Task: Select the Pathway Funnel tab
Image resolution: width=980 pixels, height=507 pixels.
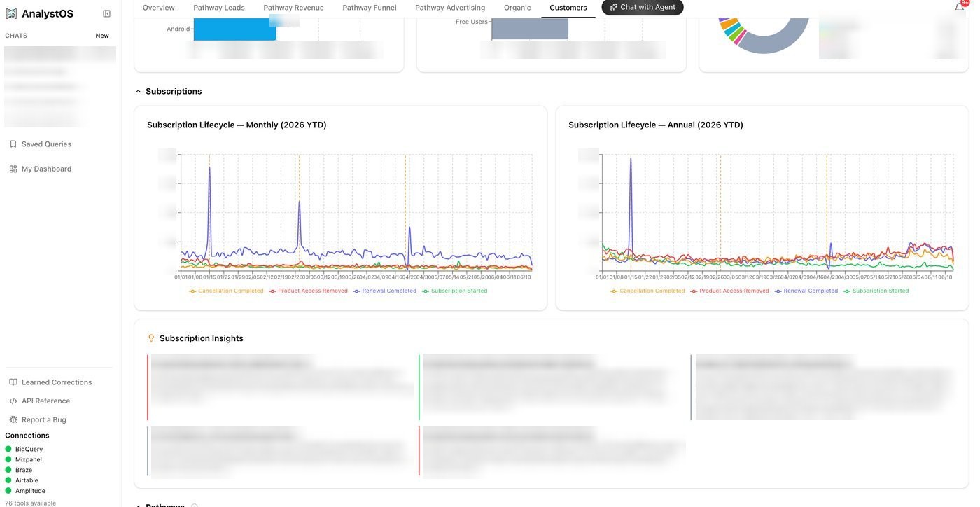Action: pyautogui.click(x=370, y=8)
